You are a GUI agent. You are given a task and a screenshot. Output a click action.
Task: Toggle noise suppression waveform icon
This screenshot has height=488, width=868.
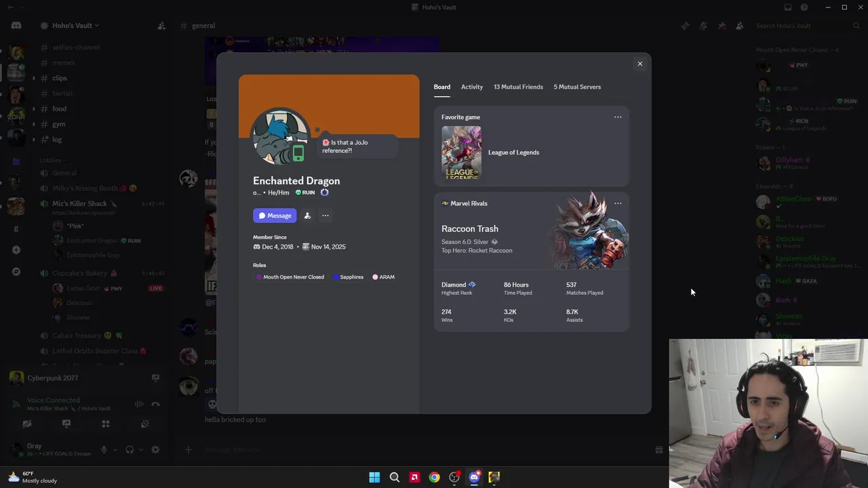tap(139, 404)
